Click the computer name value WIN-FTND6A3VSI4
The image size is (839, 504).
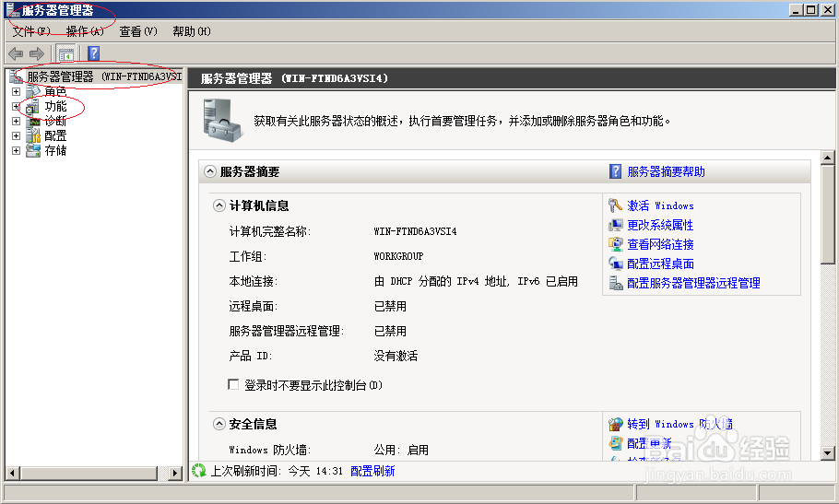coord(415,231)
